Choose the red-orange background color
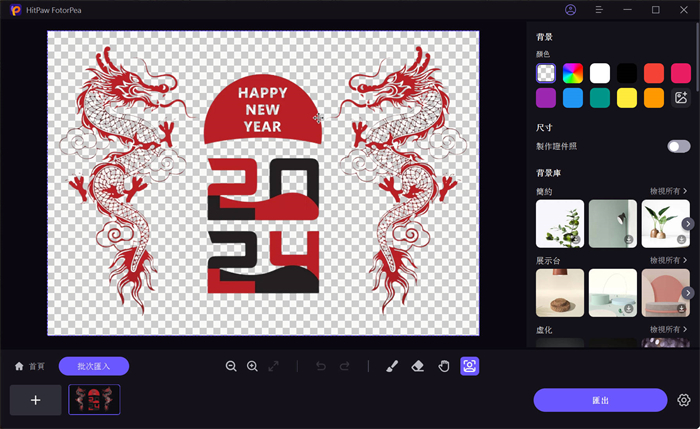Image resolution: width=700 pixels, height=429 pixels. 654,73
